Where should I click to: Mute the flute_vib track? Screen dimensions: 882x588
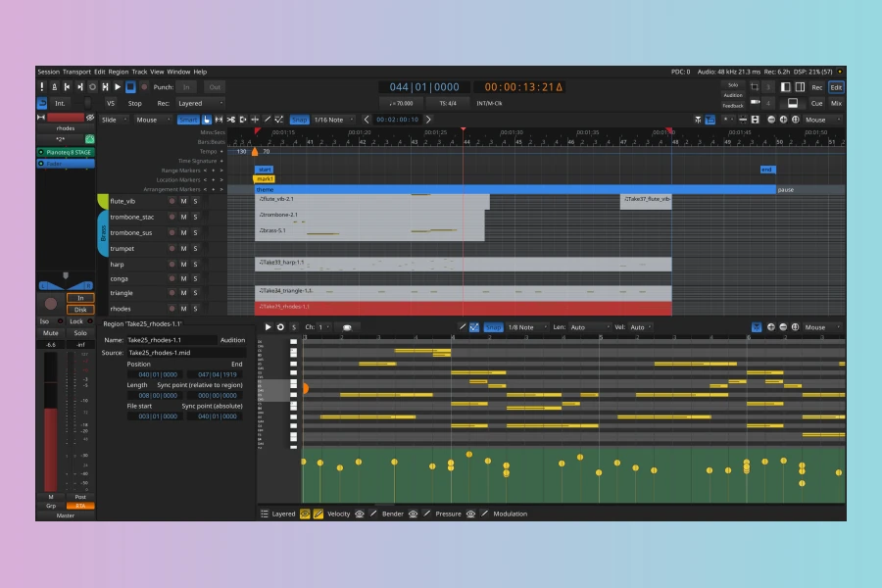click(x=183, y=201)
